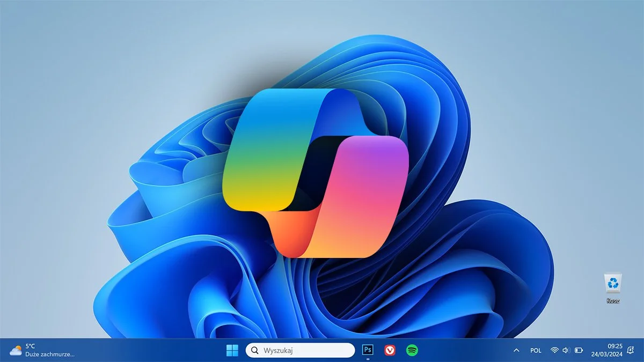Open the POL input language switcher
Image resolution: width=644 pixels, height=362 pixels.
point(535,350)
